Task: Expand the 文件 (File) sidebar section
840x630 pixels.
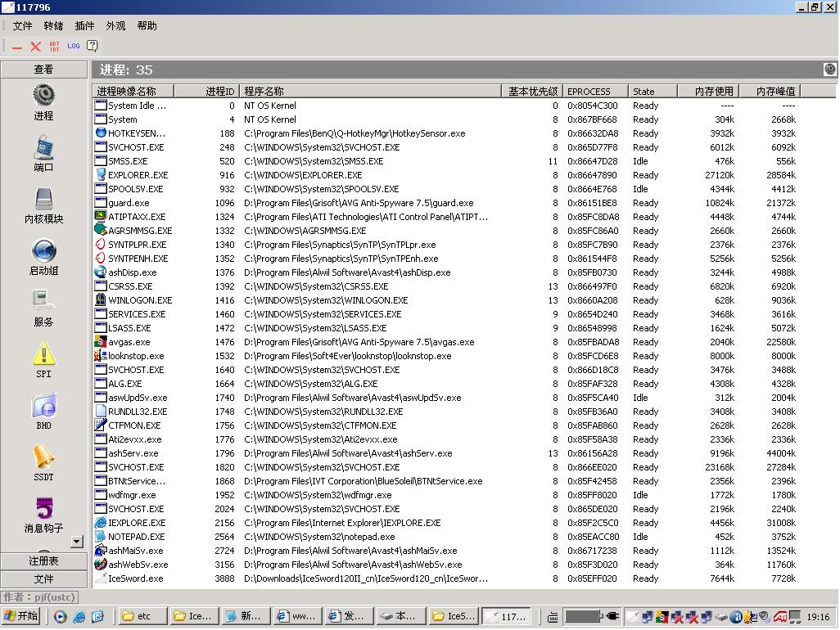Action: 43,578
